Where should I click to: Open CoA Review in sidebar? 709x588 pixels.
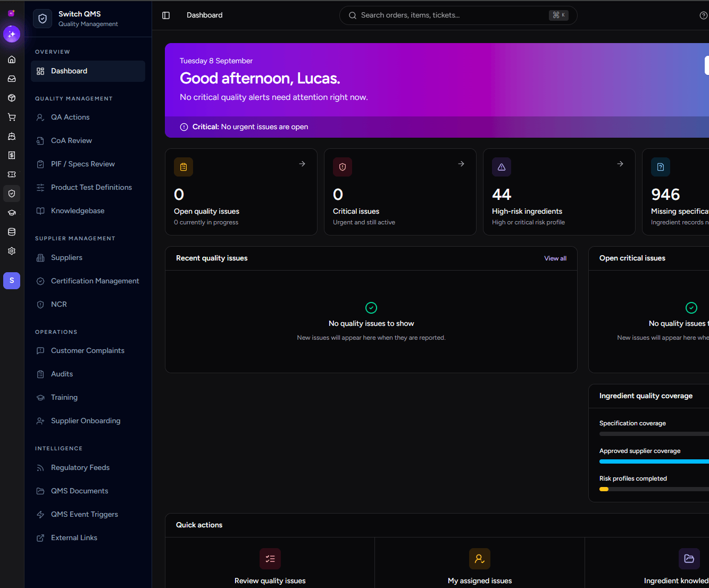(x=88, y=141)
